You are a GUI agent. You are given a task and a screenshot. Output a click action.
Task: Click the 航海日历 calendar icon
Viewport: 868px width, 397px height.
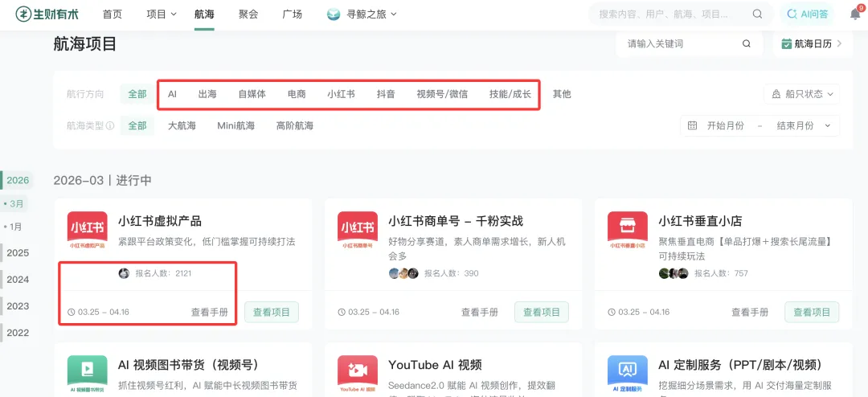tap(786, 43)
